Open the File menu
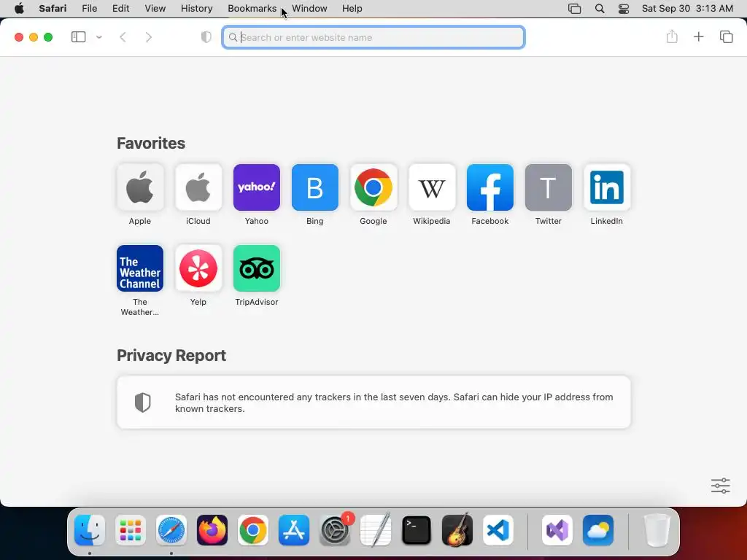The height and width of the screenshot is (560, 747). 90,9
